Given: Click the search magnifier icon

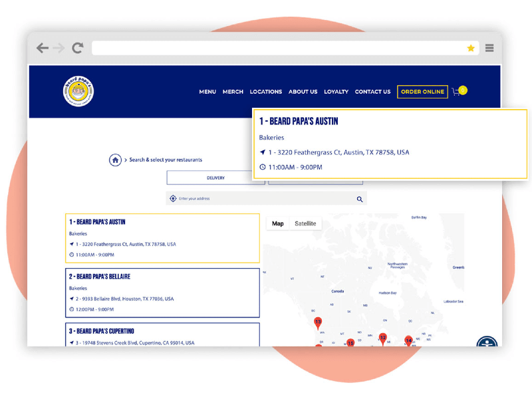Looking at the screenshot, I should coord(360,199).
